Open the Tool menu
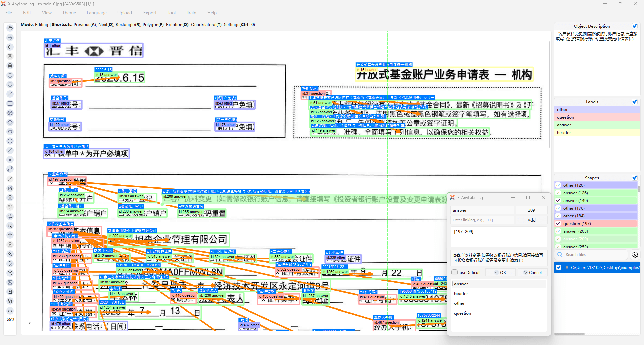Viewport: 644px width, 345px height. click(x=172, y=13)
